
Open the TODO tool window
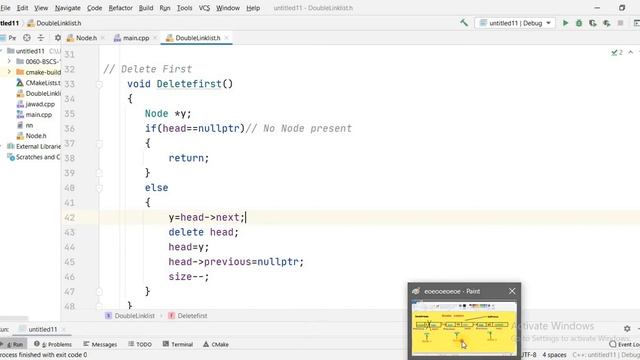[140, 344]
